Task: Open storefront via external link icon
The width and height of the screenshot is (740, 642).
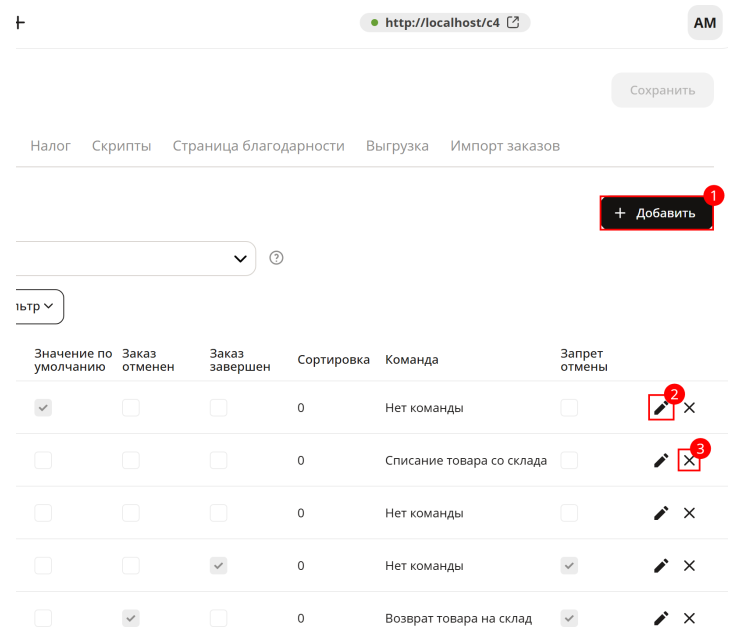Action: pyautogui.click(x=513, y=22)
